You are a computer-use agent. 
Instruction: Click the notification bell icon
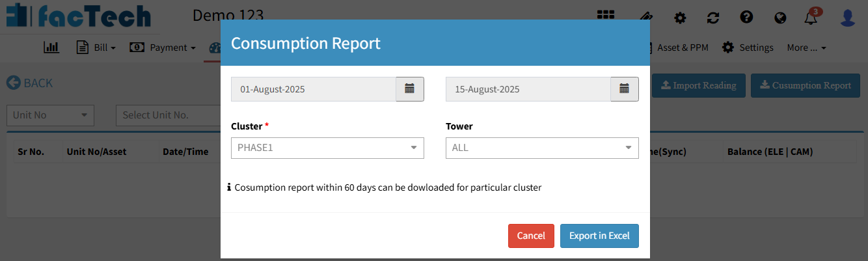811,18
